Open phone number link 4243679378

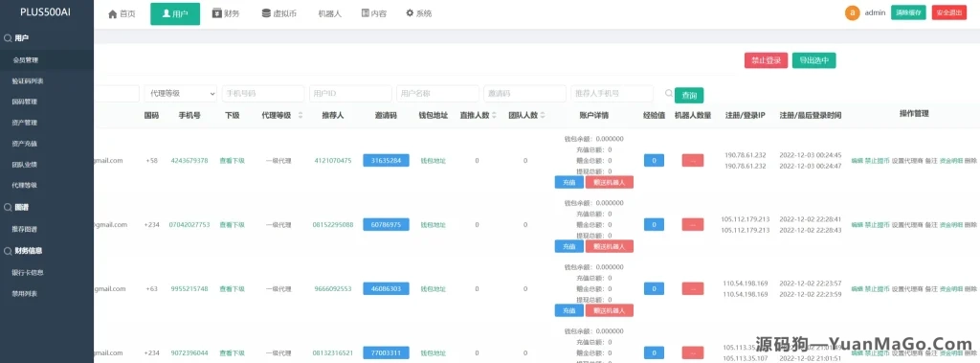[189, 160]
